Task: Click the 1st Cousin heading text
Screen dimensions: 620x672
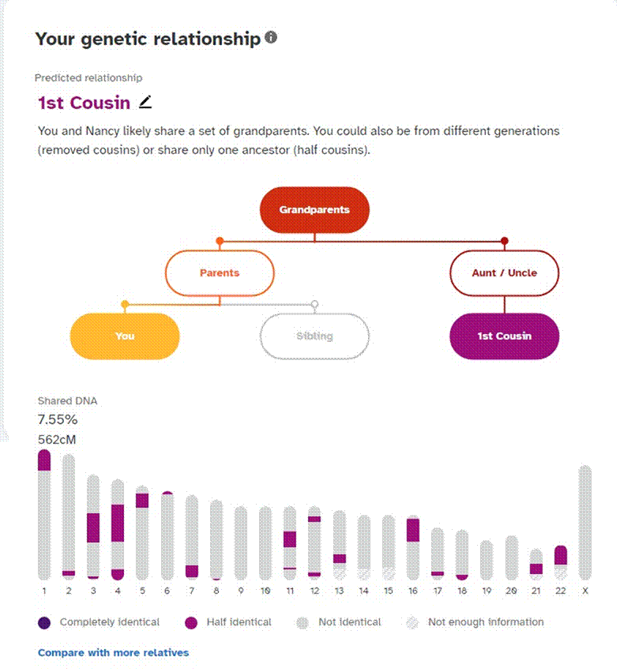Action: tap(84, 103)
